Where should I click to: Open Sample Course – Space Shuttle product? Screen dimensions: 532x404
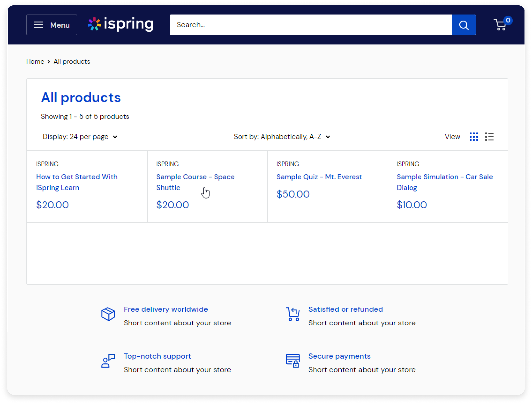coord(195,182)
